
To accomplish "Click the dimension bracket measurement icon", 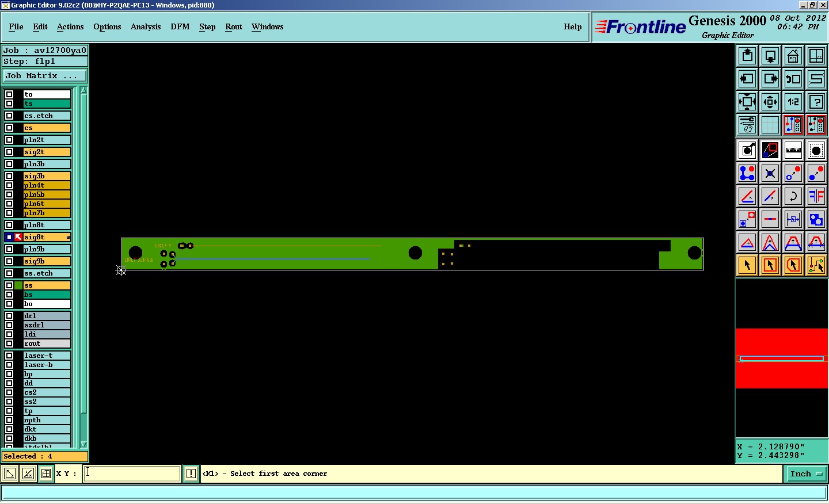I will [793, 219].
